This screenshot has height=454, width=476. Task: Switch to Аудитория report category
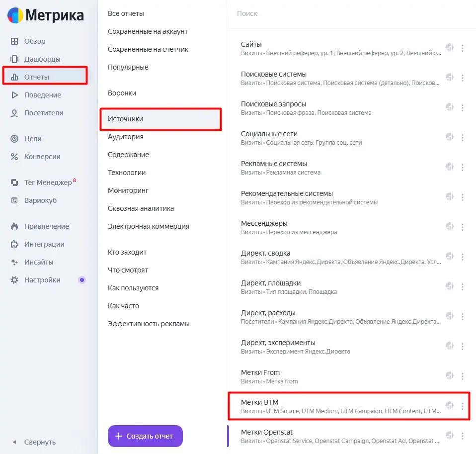[125, 137]
